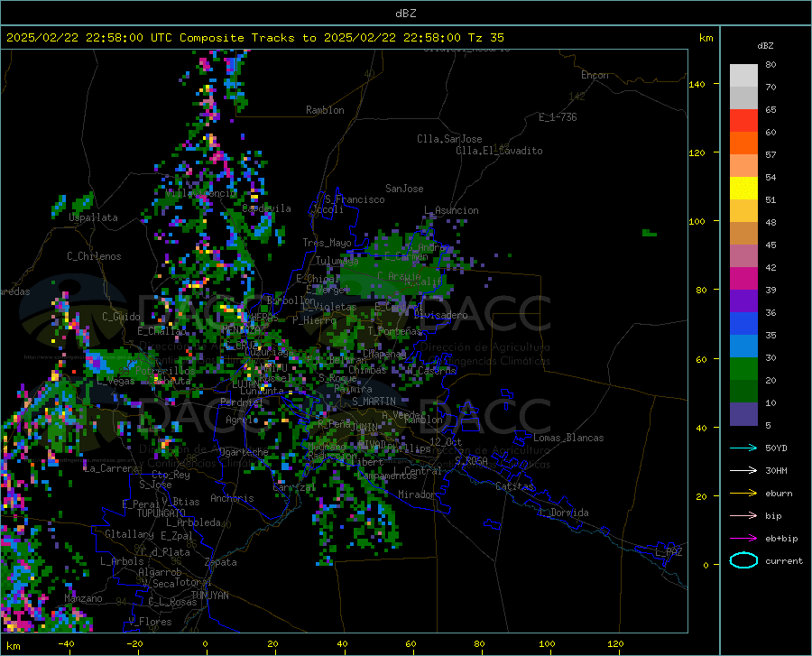Select the orange 57-60 dBZ color swatch
The width and height of the screenshot is (812, 656).
pyautogui.click(x=743, y=143)
